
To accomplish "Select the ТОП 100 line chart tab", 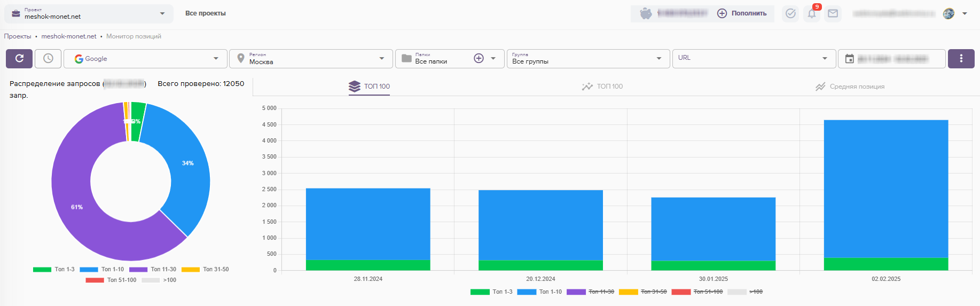I will 602,87.
